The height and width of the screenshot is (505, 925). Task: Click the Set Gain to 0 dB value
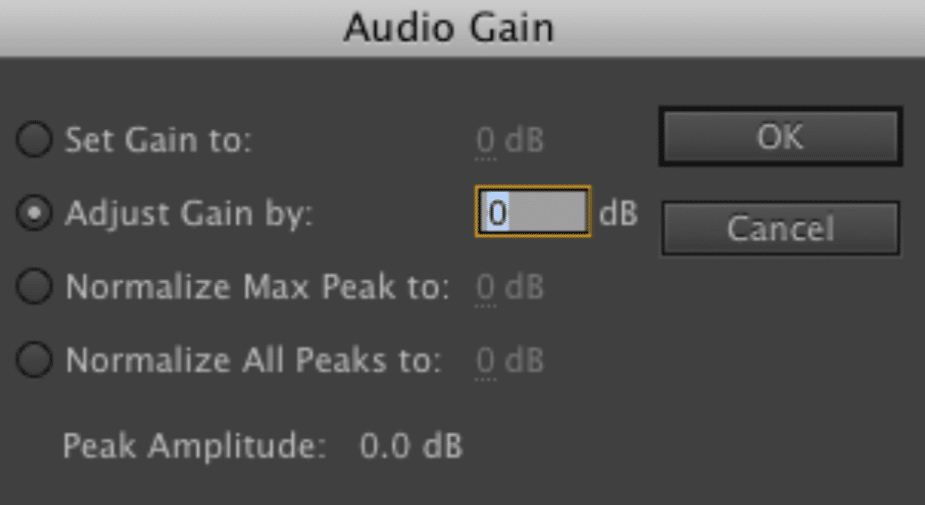(510, 141)
